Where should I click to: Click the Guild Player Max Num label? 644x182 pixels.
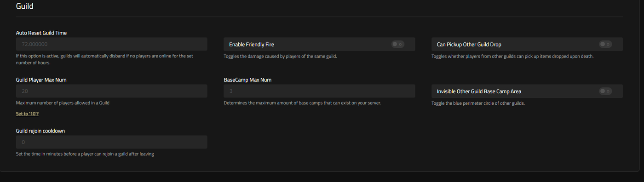pos(41,80)
